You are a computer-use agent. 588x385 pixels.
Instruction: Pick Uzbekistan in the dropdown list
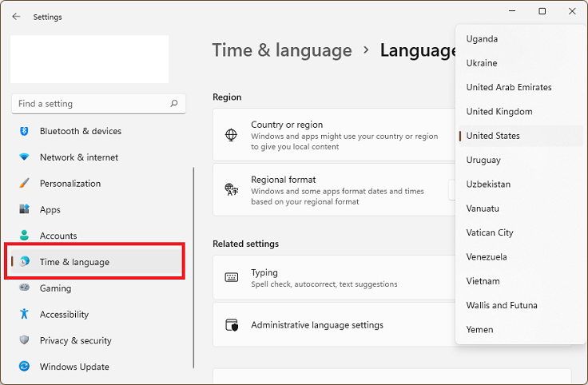(x=521, y=184)
